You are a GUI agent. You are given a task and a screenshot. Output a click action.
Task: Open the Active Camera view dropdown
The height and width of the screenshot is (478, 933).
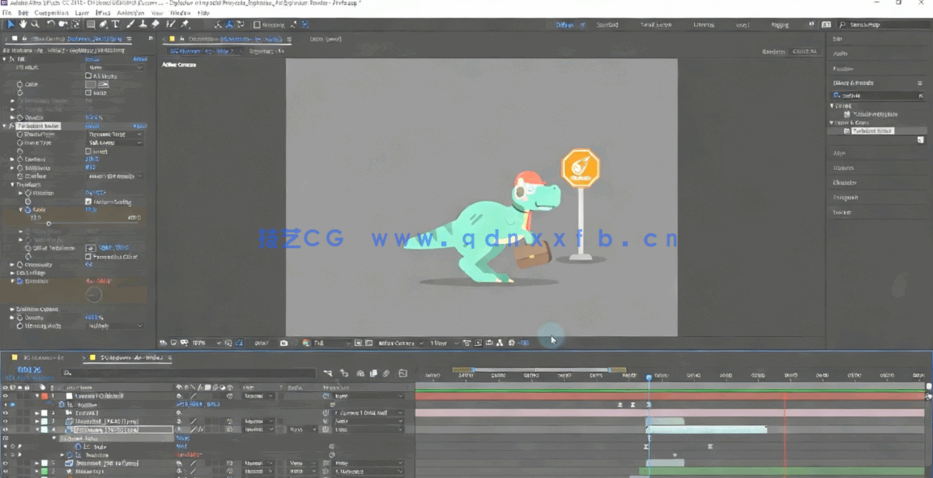pyautogui.click(x=399, y=343)
